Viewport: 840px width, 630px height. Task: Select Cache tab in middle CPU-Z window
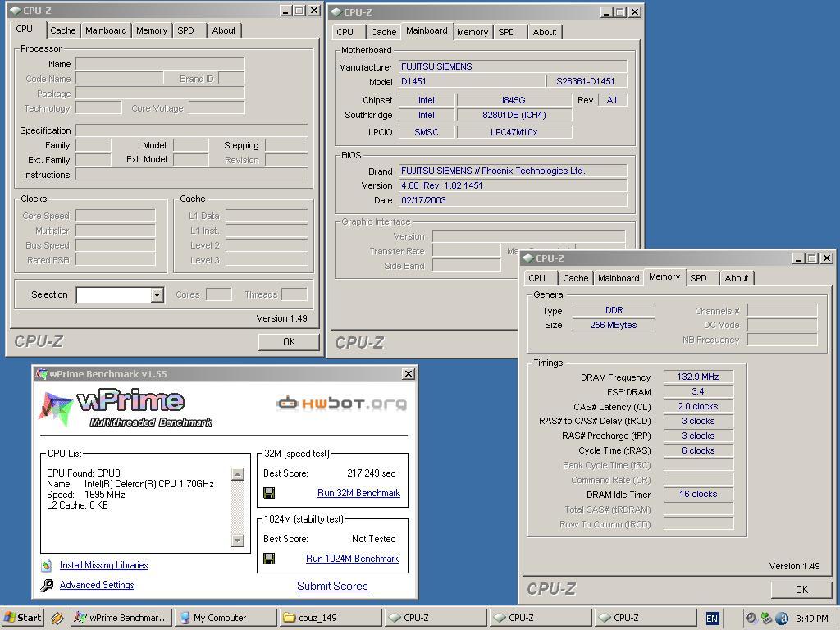(x=384, y=32)
